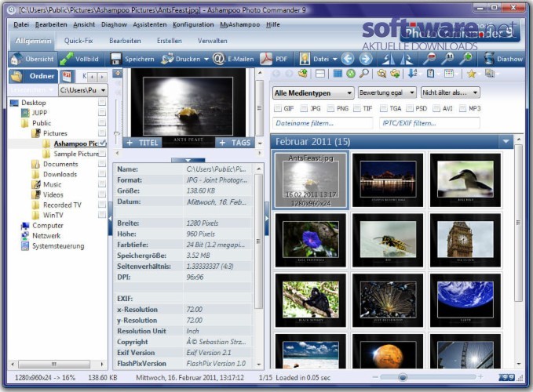533x392 pixels.
Task: Switch to the Verwalten tab
Action: tap(213, 41)
